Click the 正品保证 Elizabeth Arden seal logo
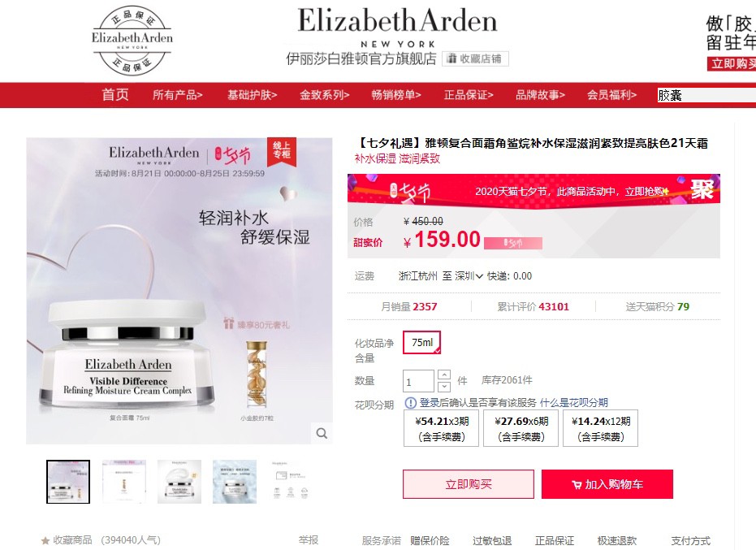This screenshot has height=550, width=756. (132, 40)
